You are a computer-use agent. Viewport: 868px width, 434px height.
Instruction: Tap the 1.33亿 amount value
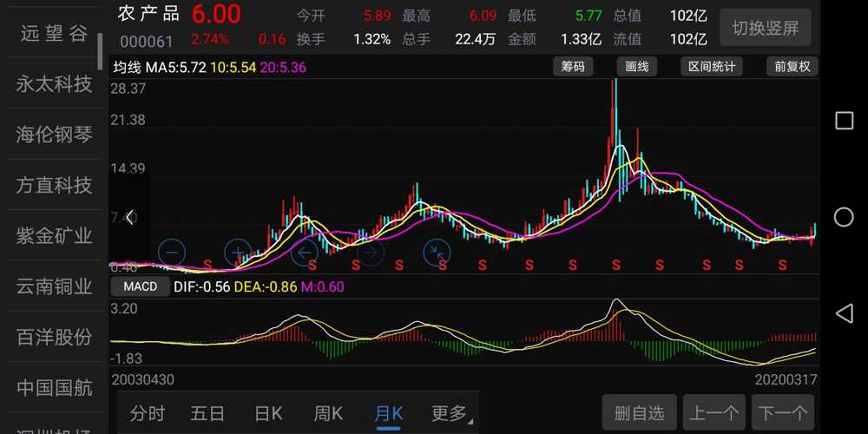[581, 39]
